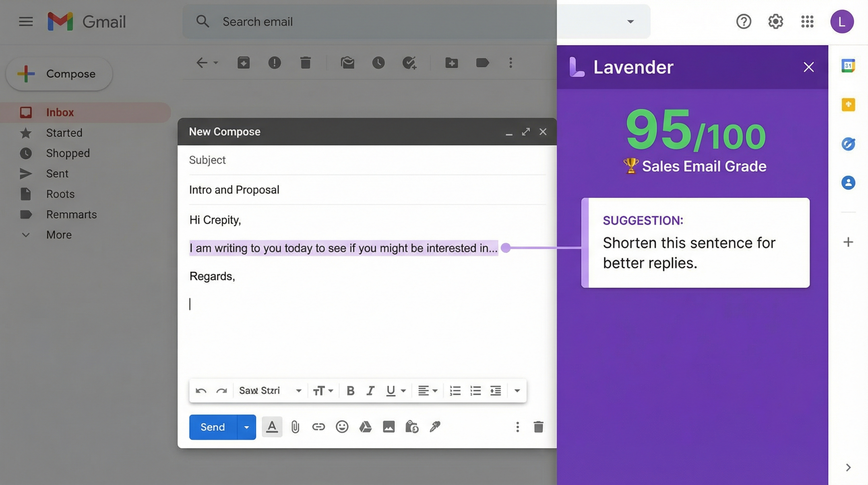
Task: Click the Insert emoji icon
Action: click(342, 427)
